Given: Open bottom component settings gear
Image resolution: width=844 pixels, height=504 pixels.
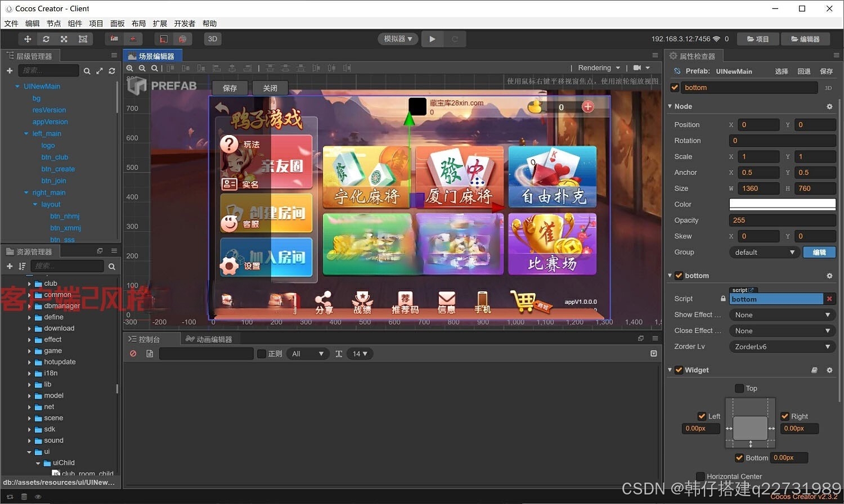Looking at the screenshot, I should click(x=829, y=276).
